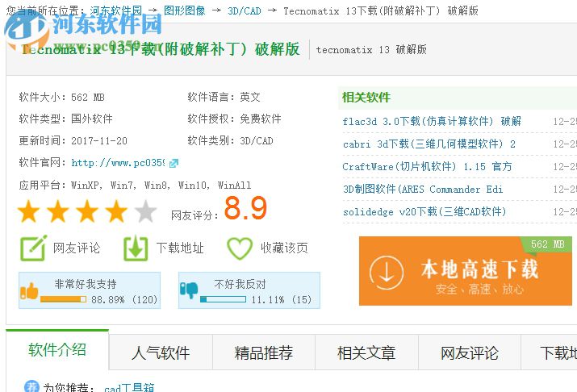Click the 网友评论 edit pencil icon
The height and width of the screenshot is (392, 577).
33,248
